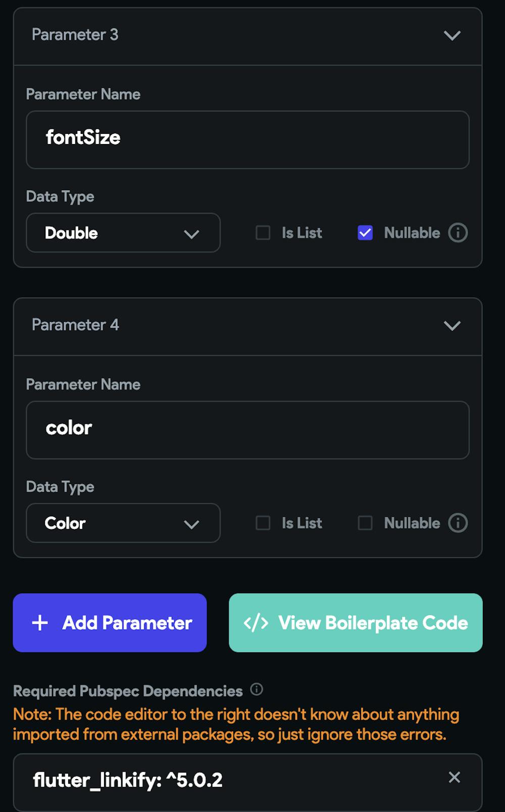Click info icon beside Required Pubspec Dependencies

coord(257,689)
